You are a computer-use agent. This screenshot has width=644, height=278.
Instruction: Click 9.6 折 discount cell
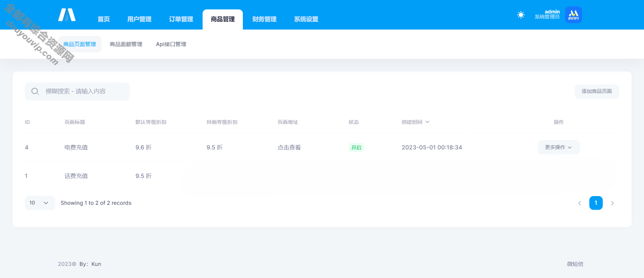(x=144, y=147)
